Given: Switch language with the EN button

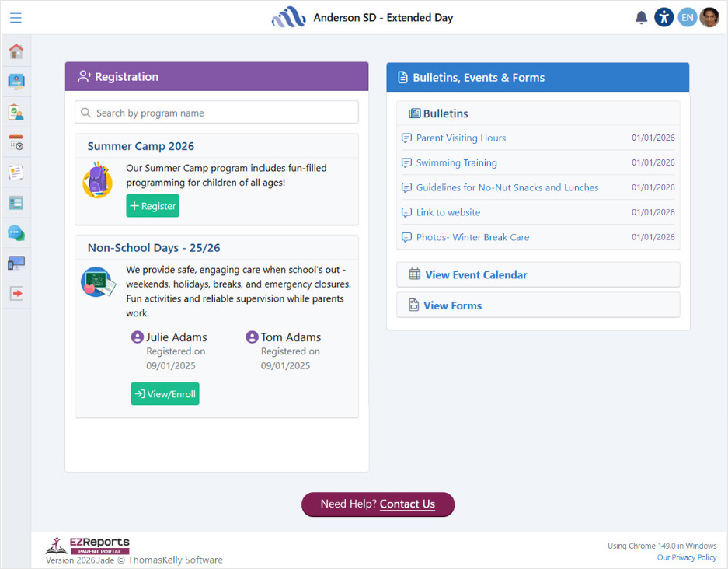Looking at the screenshot, I should click(687, 18).
